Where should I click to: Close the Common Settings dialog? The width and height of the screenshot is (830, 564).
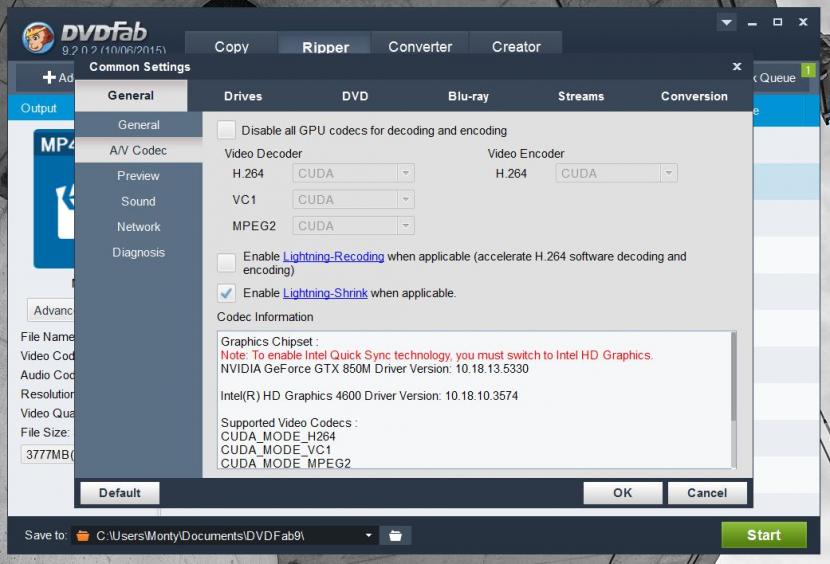coord(737,67)
